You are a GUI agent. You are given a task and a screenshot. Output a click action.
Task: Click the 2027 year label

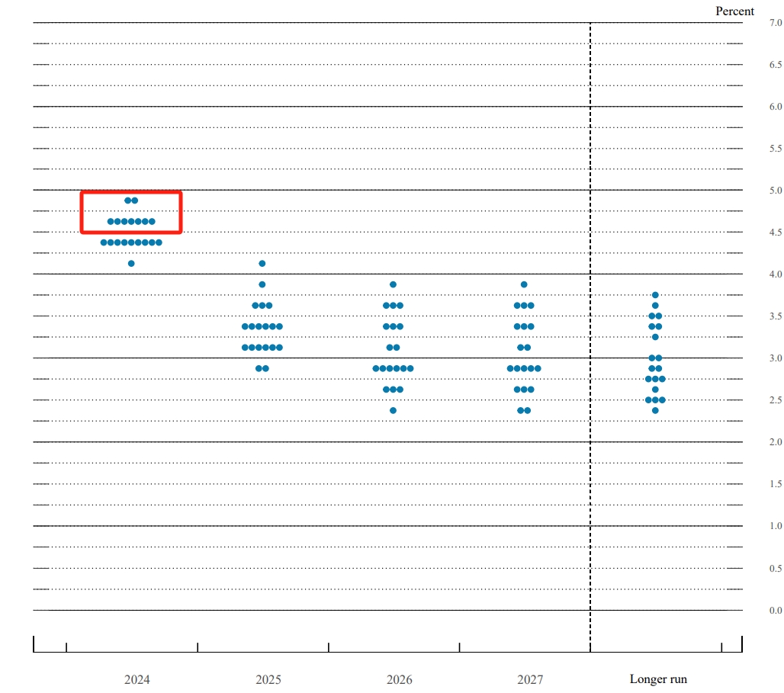[x=530, y=679]
